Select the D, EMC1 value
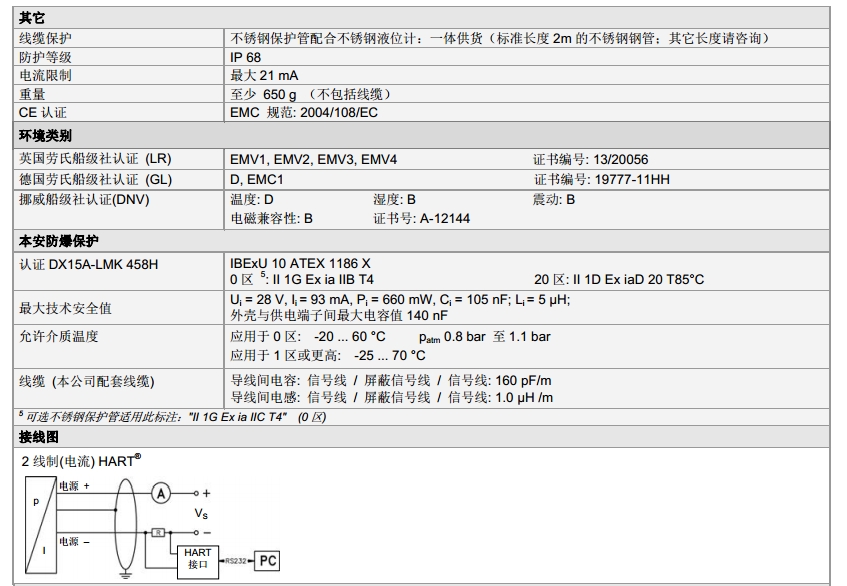Viewport: 847px width, 586px height. (x=257, y=179)
